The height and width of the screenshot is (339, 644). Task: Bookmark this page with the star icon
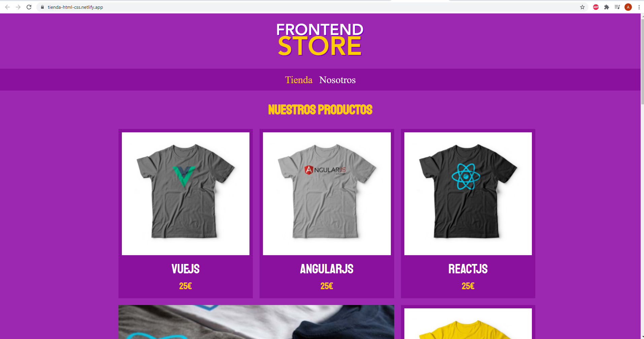582,7
